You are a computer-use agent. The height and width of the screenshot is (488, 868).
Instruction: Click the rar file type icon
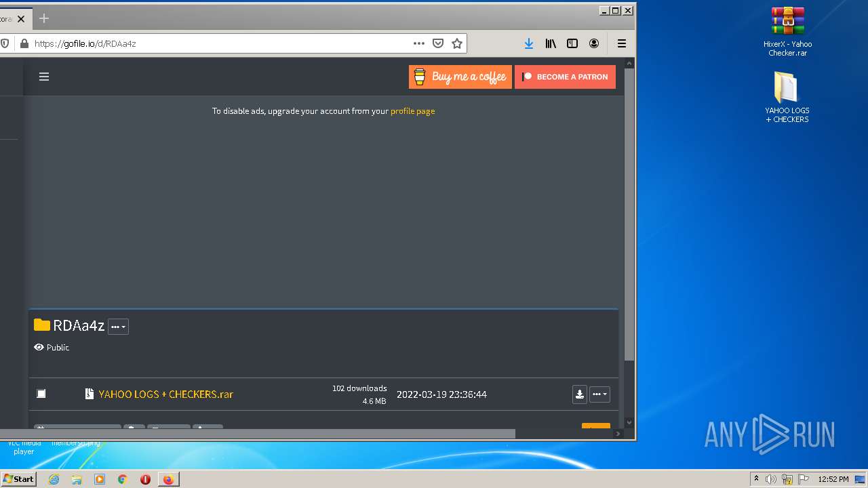click(89, 394)
